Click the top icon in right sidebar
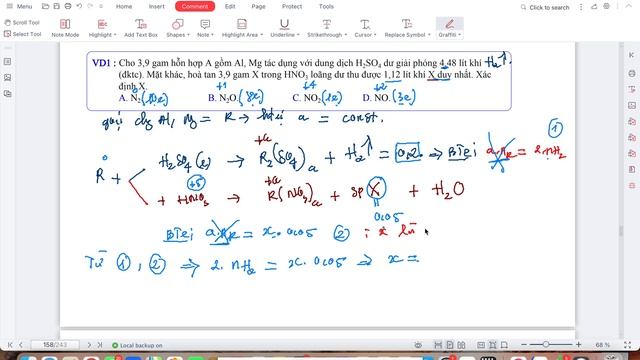The image size is (640, 360). [632, 55]
